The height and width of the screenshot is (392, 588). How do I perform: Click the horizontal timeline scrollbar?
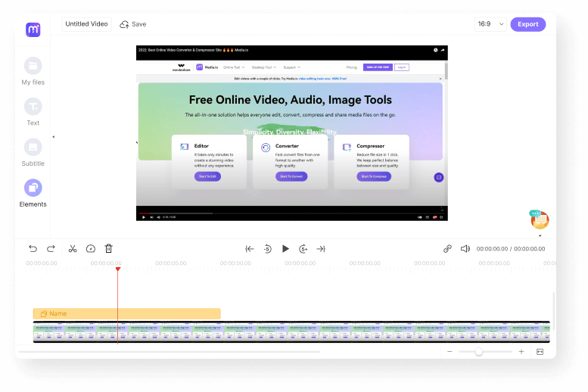tap(170, 352)
